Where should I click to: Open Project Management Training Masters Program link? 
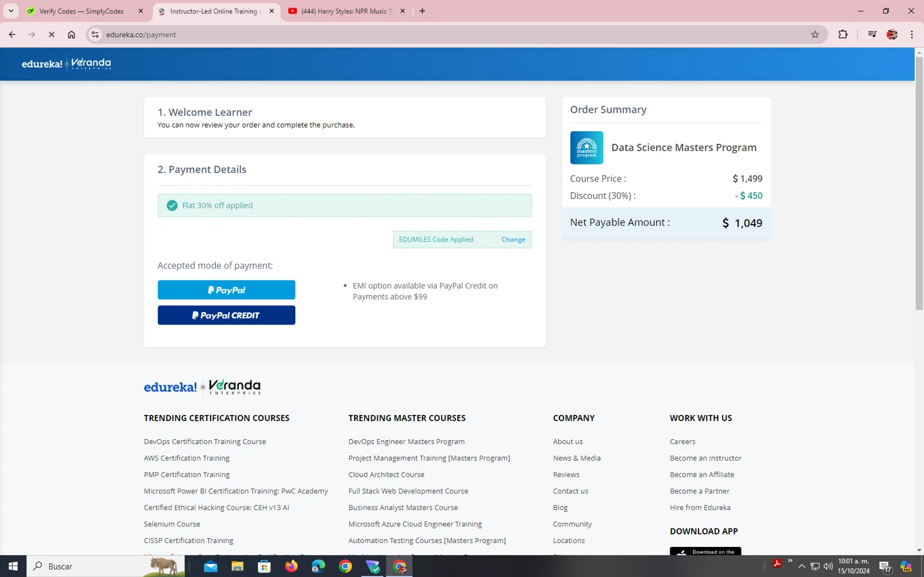(429, 458)
